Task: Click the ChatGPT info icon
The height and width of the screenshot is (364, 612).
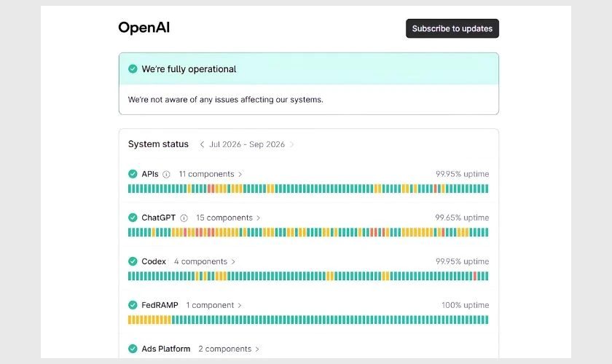Action: pyautogui.click(x=184, y=218)
